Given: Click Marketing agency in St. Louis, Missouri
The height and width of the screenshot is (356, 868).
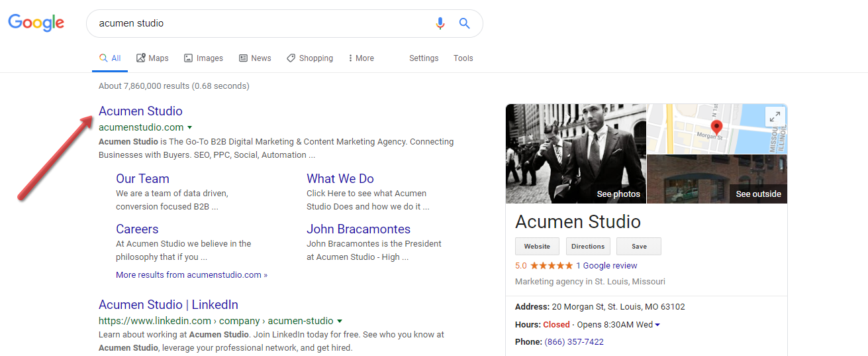Looking at the screenshot, I should click(590, 282).
